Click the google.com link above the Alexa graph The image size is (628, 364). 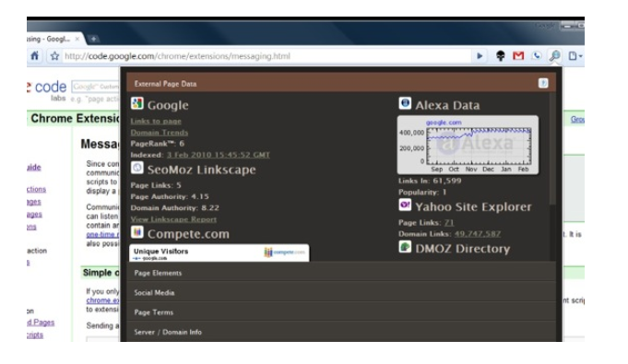tap(444, 123)
